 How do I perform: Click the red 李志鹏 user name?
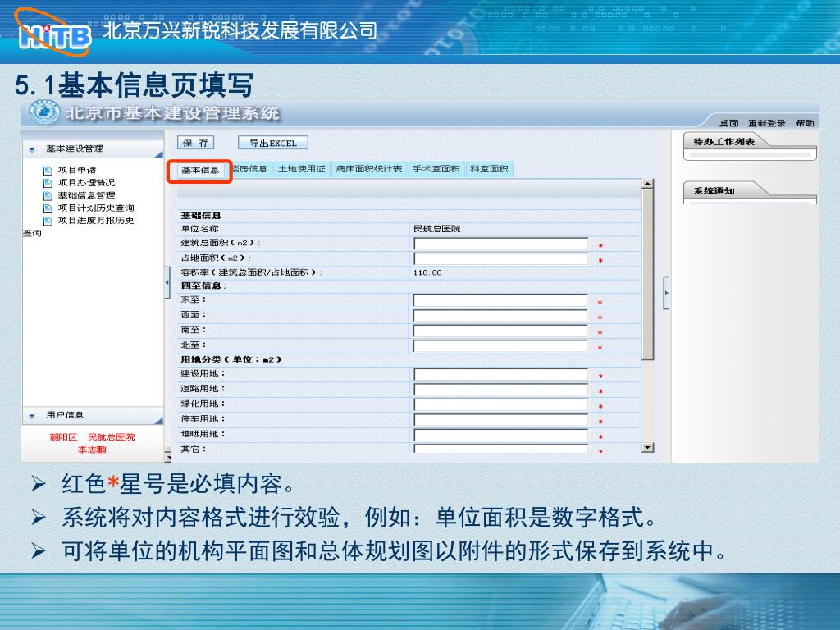(x=92, y=450)
